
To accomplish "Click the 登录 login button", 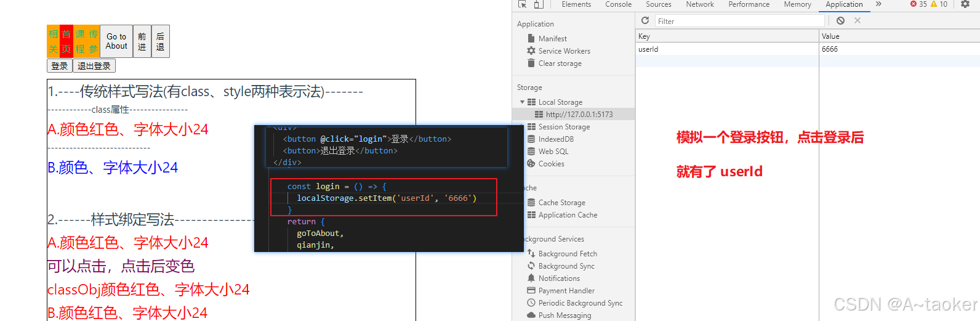I will (x=60, y=66).
